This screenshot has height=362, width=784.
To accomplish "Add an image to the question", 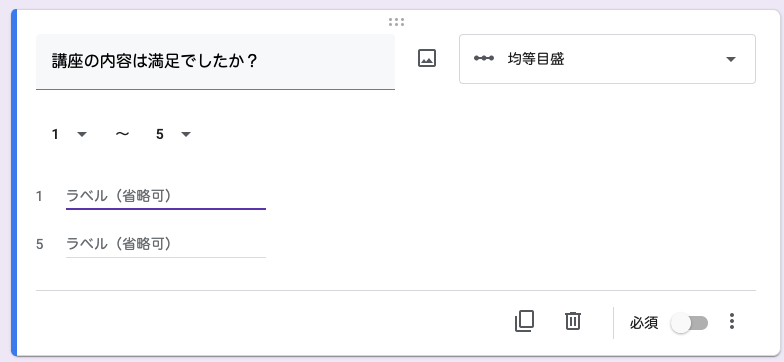I will [x=427, y=59].
